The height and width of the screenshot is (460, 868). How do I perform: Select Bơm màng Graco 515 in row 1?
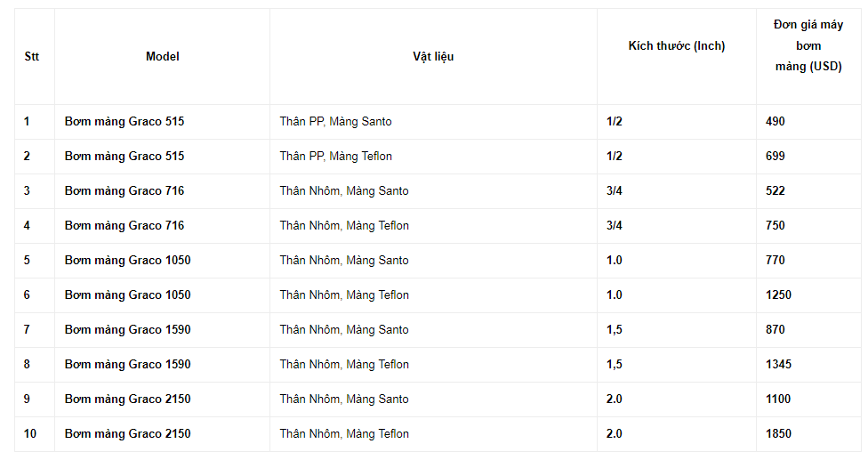(x=125, y=122)
